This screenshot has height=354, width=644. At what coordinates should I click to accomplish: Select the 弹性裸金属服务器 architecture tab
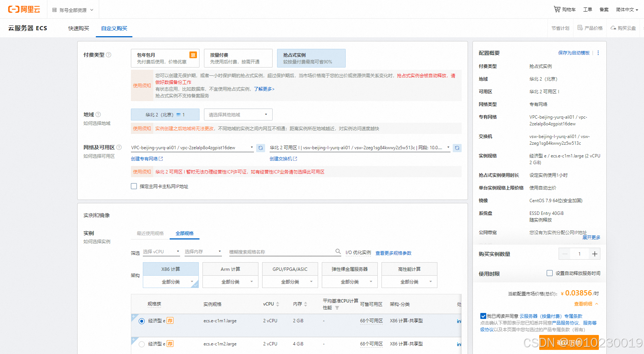pos(350,269)
